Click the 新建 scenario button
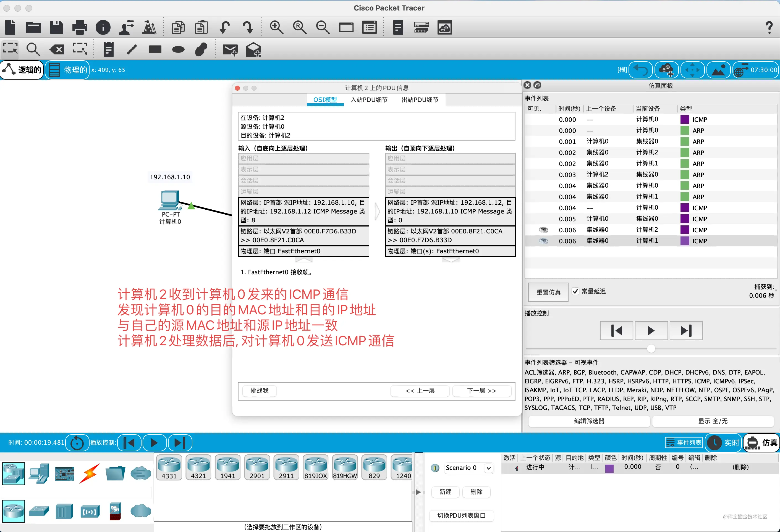Viewport: 780px width, 532px height. [445, 492]
